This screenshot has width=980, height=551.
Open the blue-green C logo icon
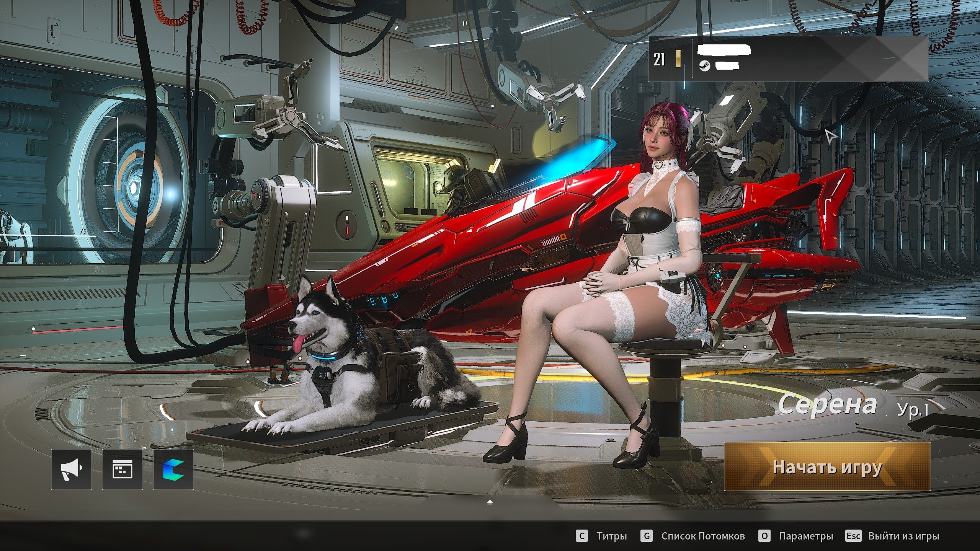pyautogui.click(x=173, y=469)
